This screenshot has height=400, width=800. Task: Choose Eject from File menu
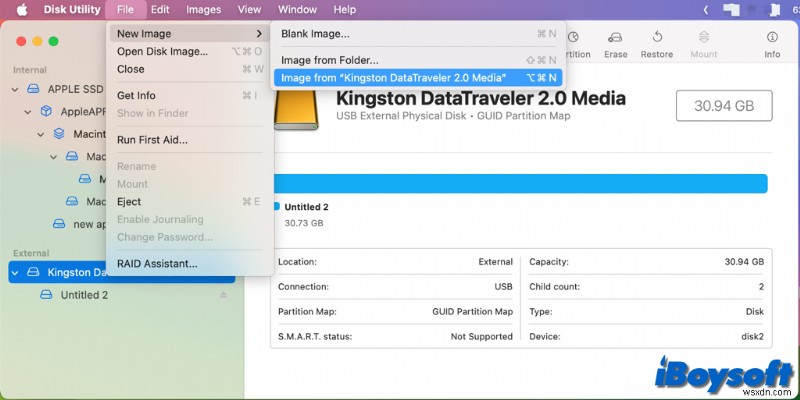tap(189, 202)
